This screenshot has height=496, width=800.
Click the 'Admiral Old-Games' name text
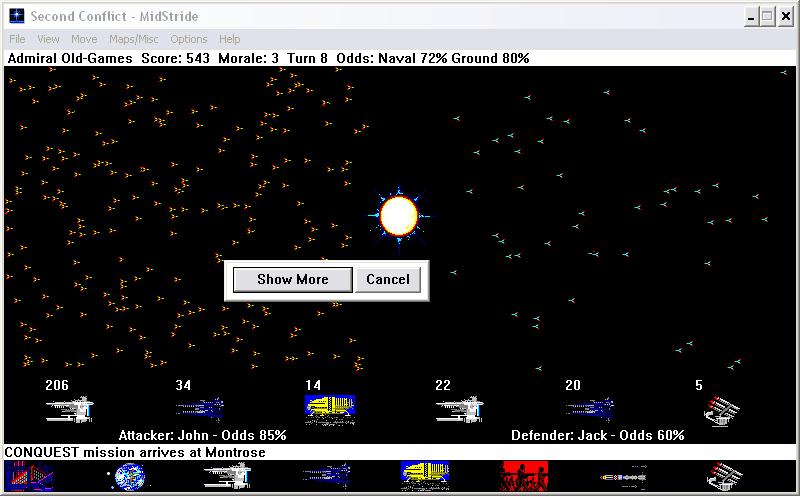[70, 58]
